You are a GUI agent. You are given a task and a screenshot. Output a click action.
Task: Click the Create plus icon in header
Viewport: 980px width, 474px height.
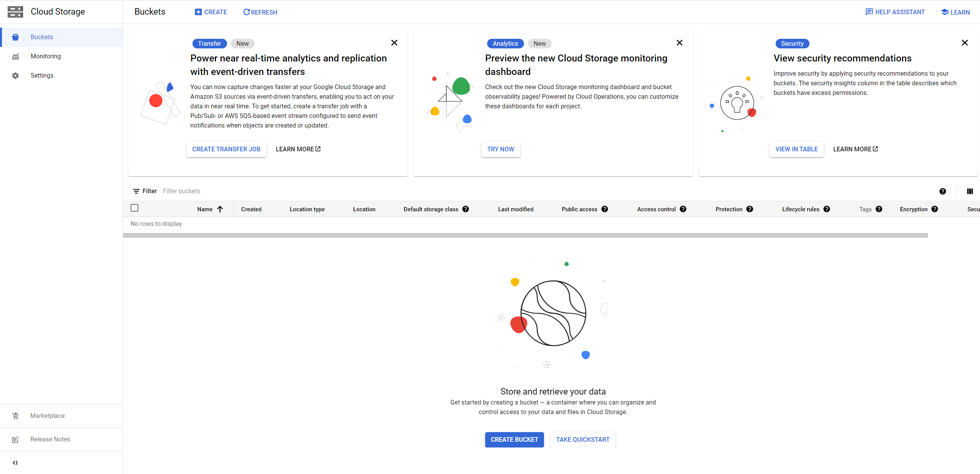tap(198, 12)
